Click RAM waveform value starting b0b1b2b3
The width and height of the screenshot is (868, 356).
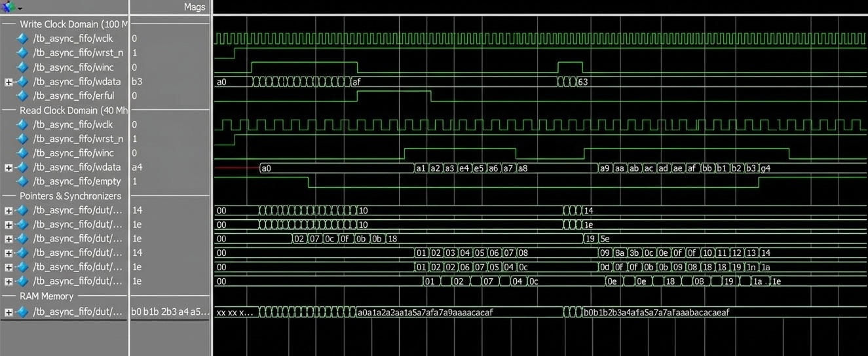coord(656,312)
